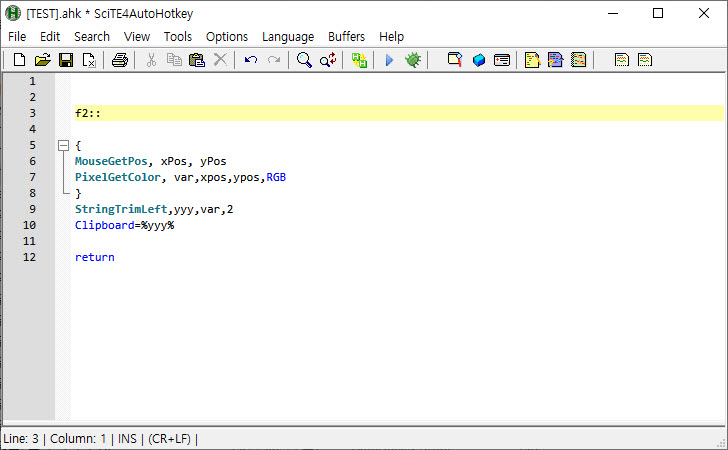728x450 pixels.
Task: Click the blue cube toolbar icon
Action: click(479, 60)
